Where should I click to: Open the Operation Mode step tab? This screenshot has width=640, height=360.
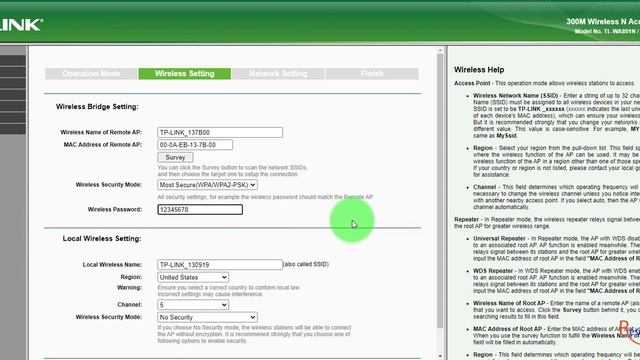91,74
